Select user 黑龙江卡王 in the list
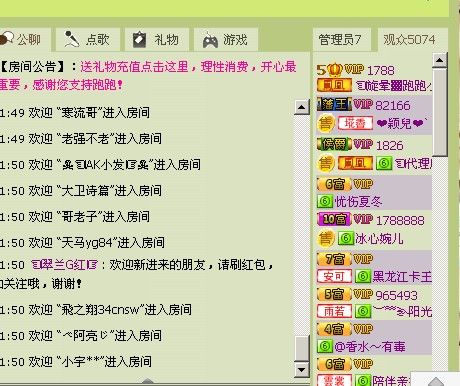 coord(402,277)
